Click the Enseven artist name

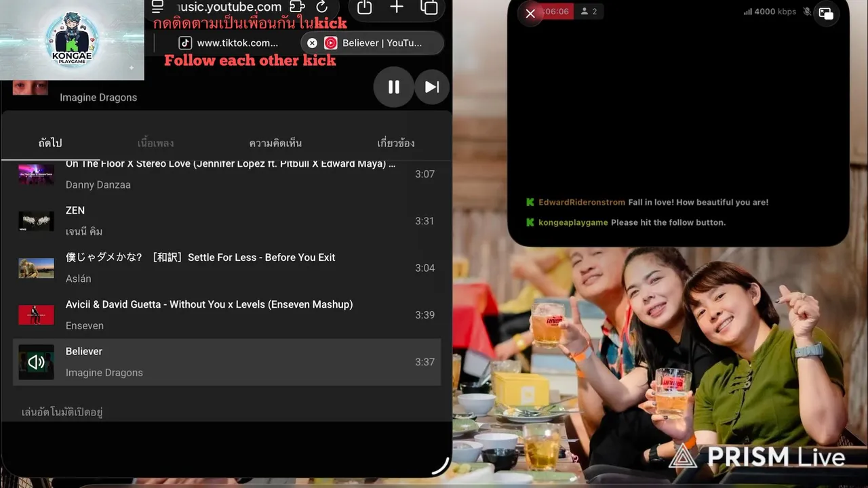pyautogui.click(x=85, y=326)
